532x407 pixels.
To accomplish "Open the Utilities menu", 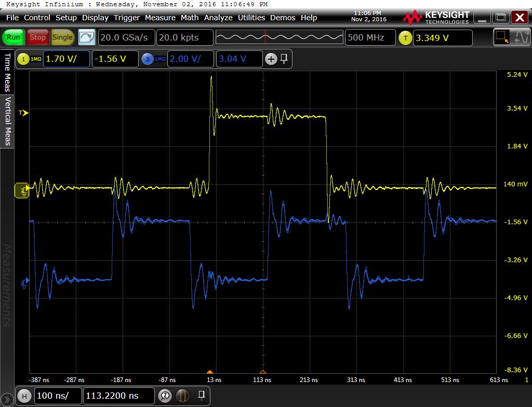I will tap(251, 18).
